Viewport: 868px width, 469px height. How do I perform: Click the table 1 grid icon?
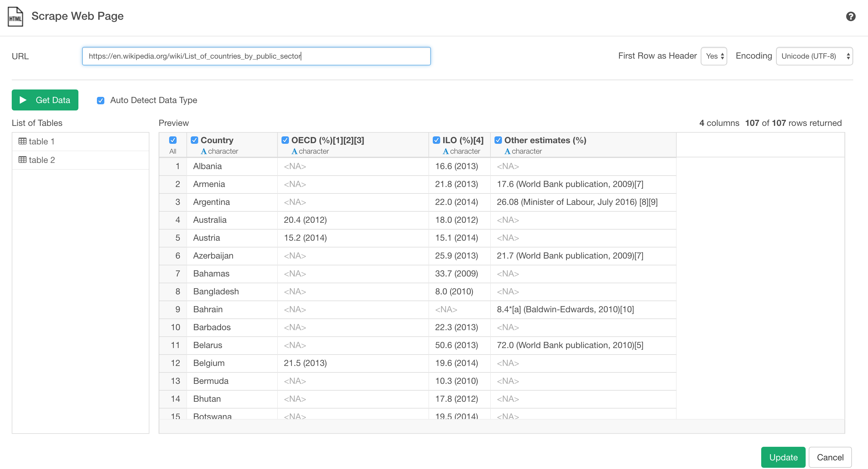point(23,141)
